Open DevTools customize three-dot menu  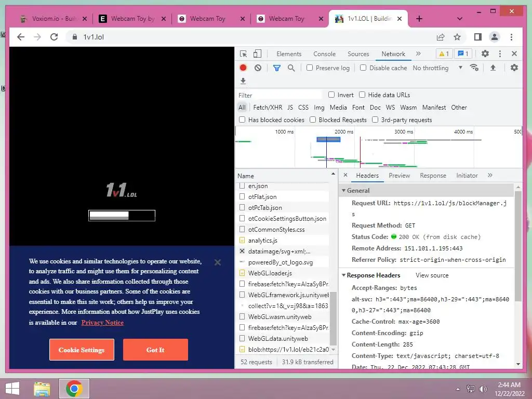tap(500, 54)
